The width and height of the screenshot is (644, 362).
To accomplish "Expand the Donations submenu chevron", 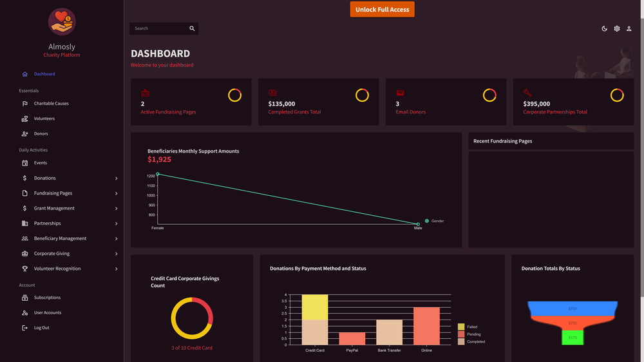I will click(x=116, y=178).
